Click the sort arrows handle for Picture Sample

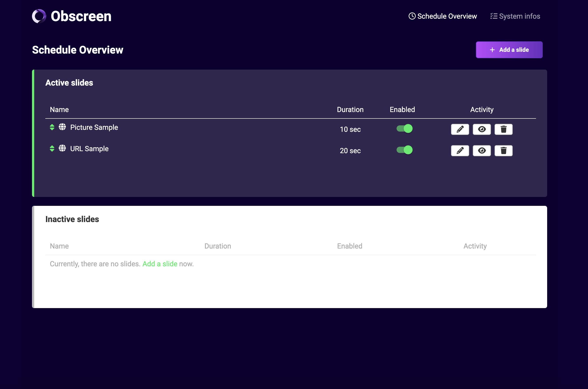click(x=52, y=127)
